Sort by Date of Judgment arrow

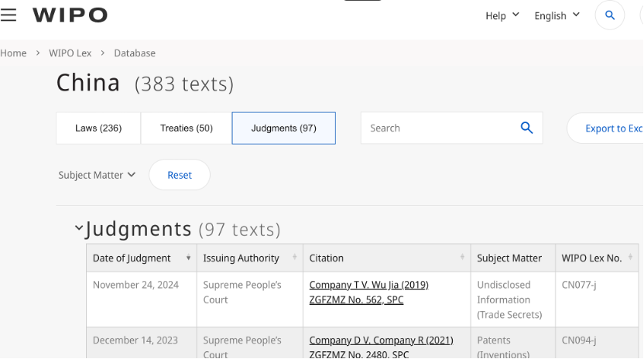(x=188, y=258)
